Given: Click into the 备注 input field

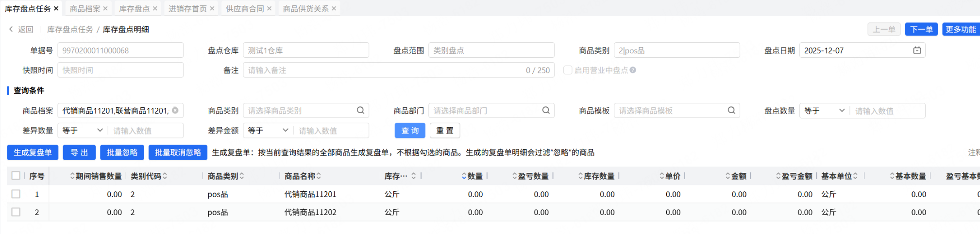Looking at the screenshot, I should click(384, 70).
